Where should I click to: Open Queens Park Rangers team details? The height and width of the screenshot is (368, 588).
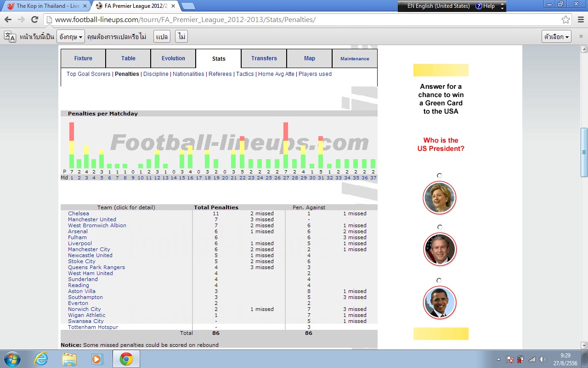96,267
